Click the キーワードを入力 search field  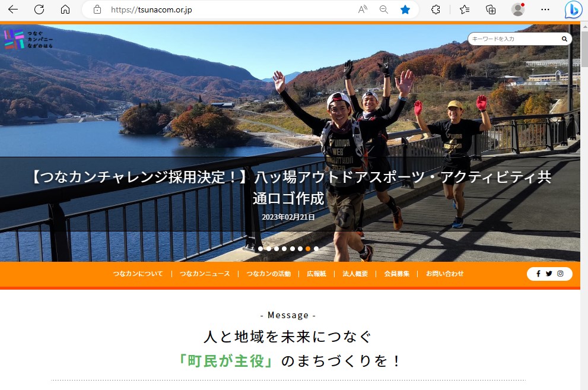pos(513,39)
